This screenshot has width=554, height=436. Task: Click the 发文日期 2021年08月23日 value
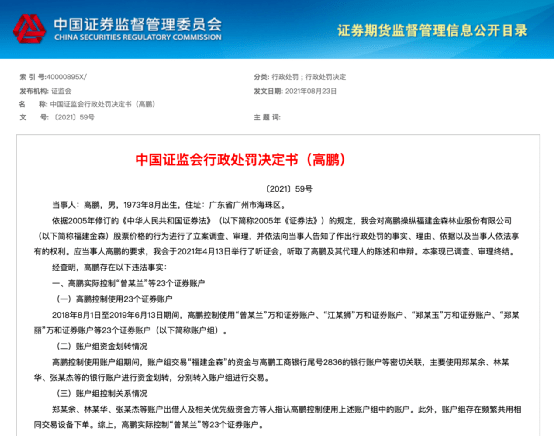click(x=311, y=91)
